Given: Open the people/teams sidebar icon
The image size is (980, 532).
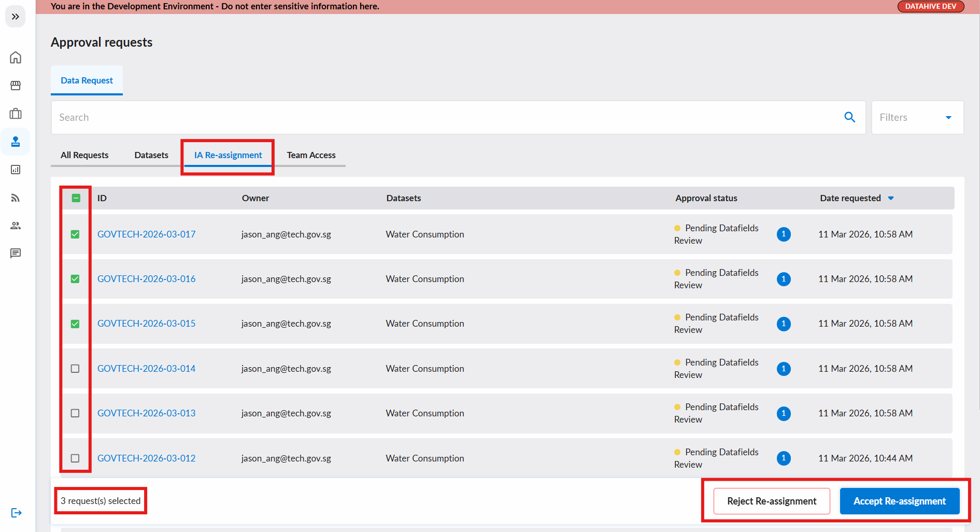Looking at the screenshot, I should 16,226.
